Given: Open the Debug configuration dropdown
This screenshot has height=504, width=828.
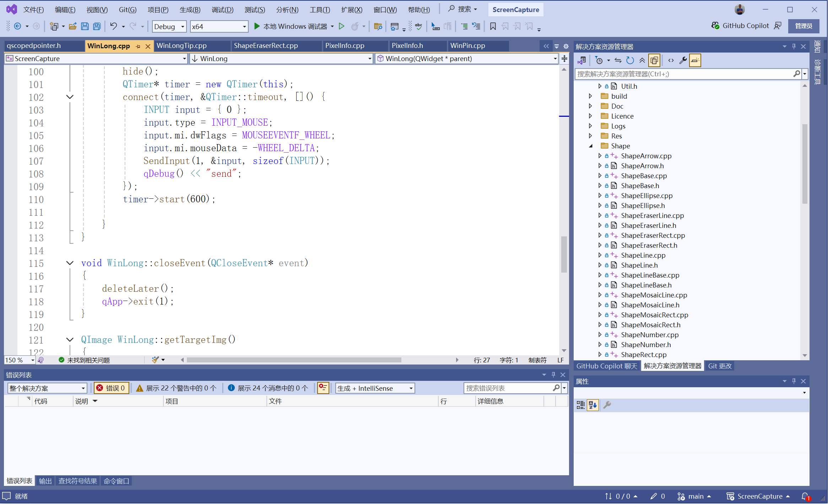Looking at the screenshot, I should [x=169, y=27].
